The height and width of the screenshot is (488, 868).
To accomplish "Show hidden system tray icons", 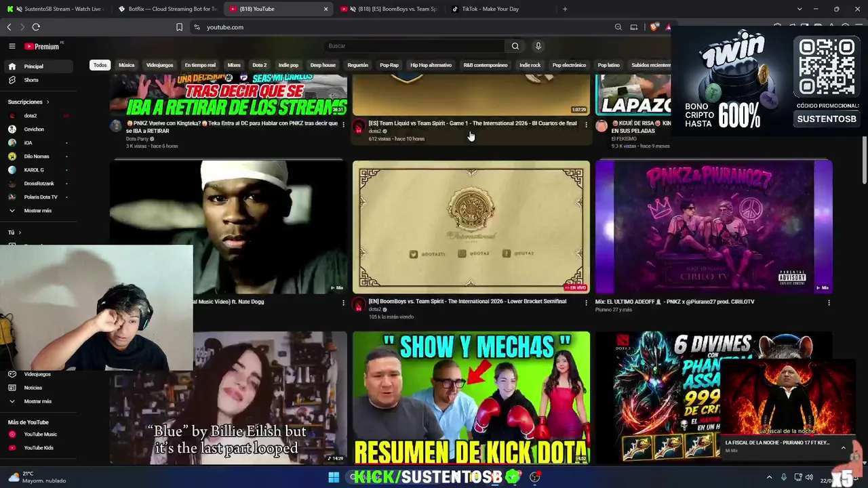I will (x=769, y=478).
